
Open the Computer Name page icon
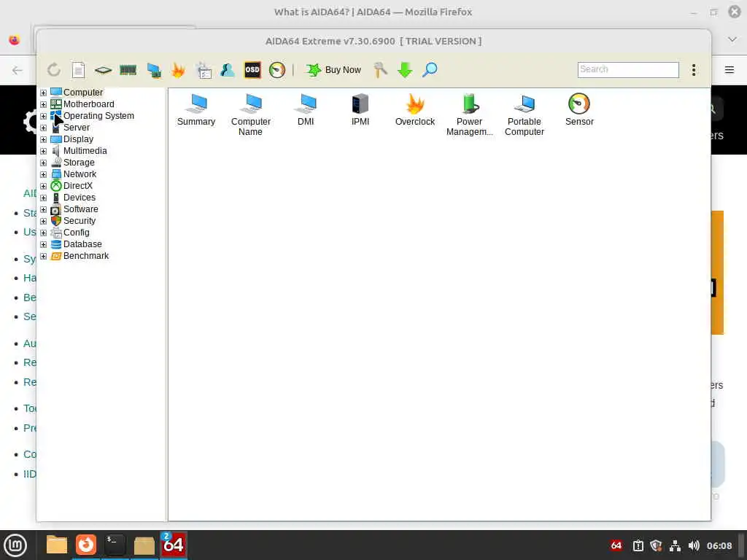pos(251,114)
